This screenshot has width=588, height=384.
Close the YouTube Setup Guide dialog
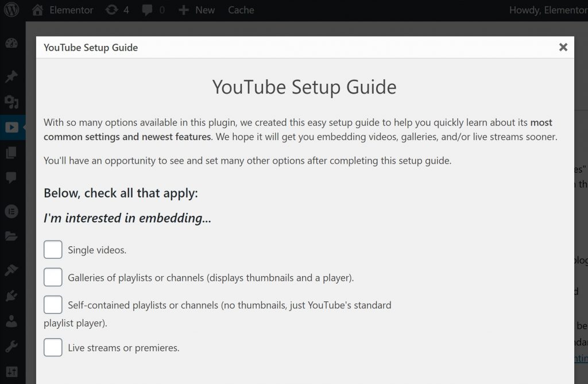coord(563,47)
